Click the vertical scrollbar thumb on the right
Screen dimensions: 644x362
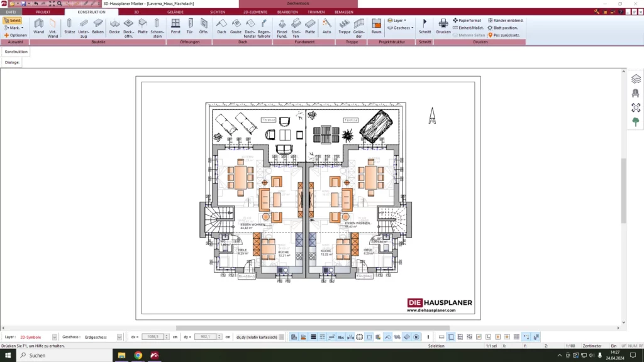point(623,190)
